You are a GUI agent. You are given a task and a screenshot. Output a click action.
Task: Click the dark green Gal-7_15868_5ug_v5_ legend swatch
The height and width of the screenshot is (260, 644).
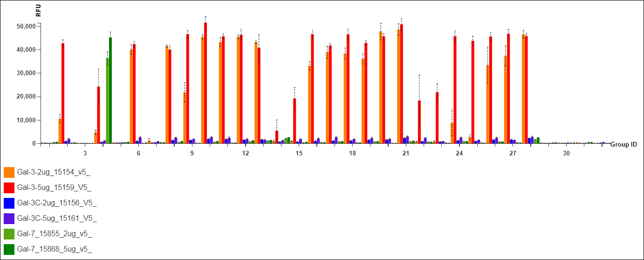(9, 249)
